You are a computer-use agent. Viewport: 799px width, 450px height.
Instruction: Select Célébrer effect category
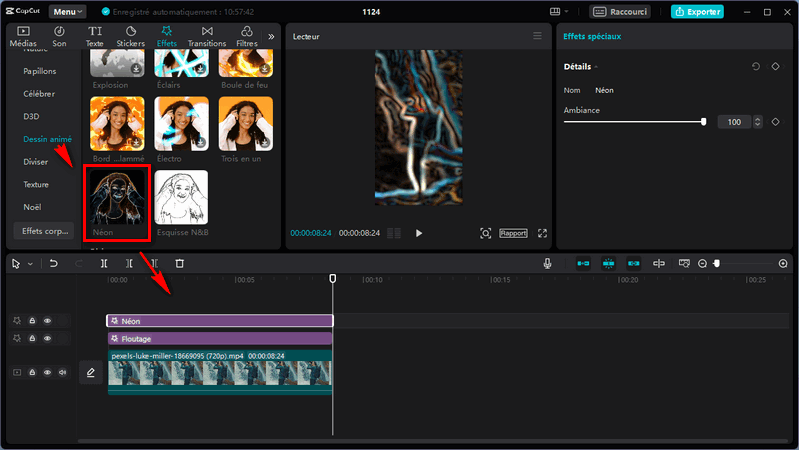pyautogui.click(x=39, y=94)
